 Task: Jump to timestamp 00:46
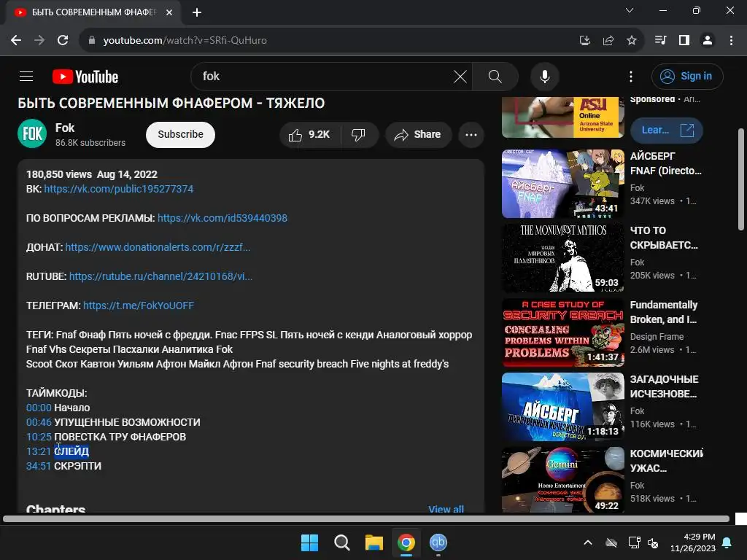39,422
